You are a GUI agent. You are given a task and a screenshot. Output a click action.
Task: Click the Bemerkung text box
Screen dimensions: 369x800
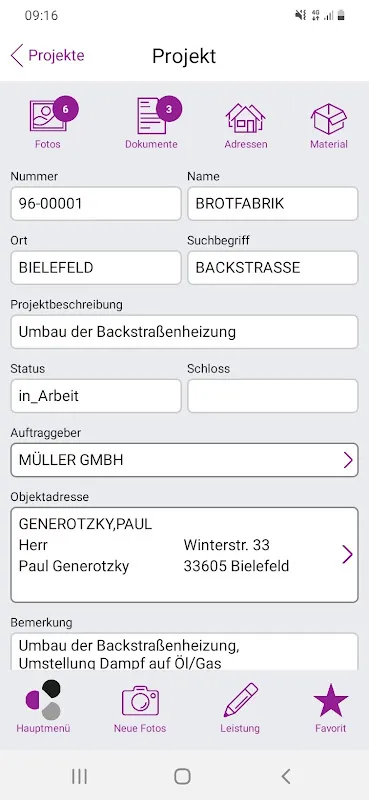(184, 652)
